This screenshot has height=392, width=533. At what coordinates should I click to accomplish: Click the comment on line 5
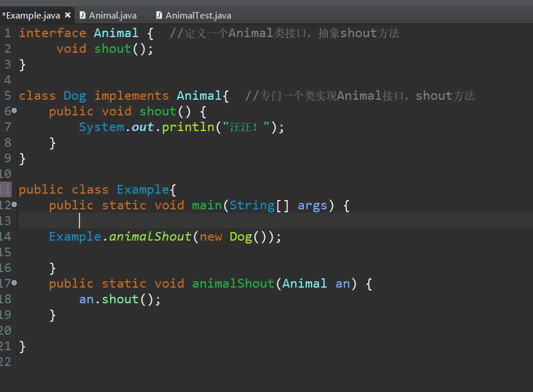tap(360, 96)
